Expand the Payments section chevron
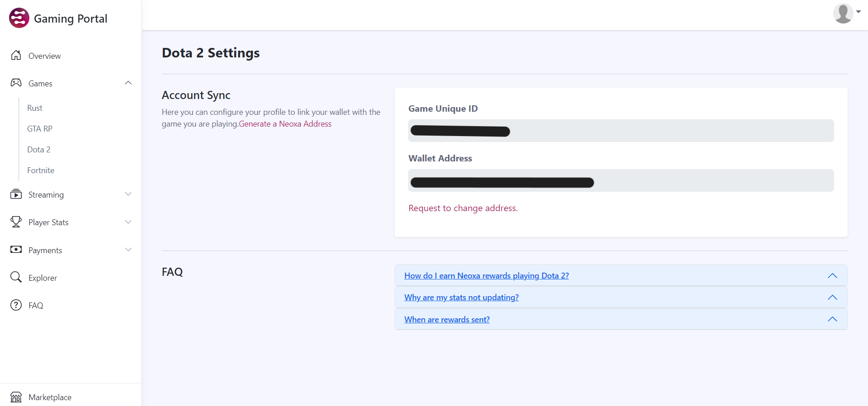 tap(128, 250)
